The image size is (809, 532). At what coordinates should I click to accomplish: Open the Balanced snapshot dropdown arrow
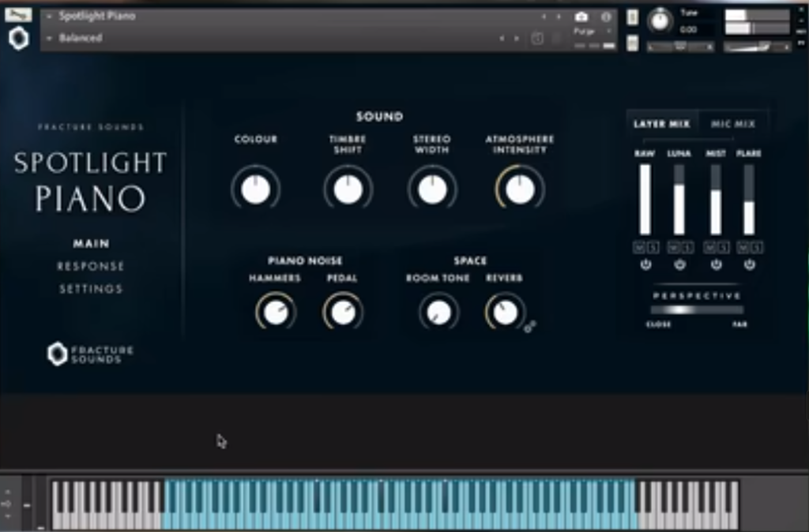(x=50, y=38)
